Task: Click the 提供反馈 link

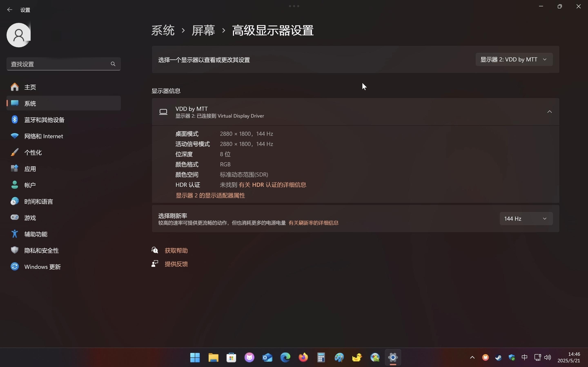Action: 176,264
